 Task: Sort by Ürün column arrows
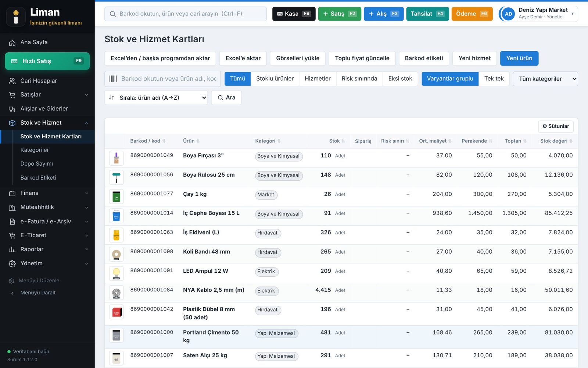click(x=198, y=141)
